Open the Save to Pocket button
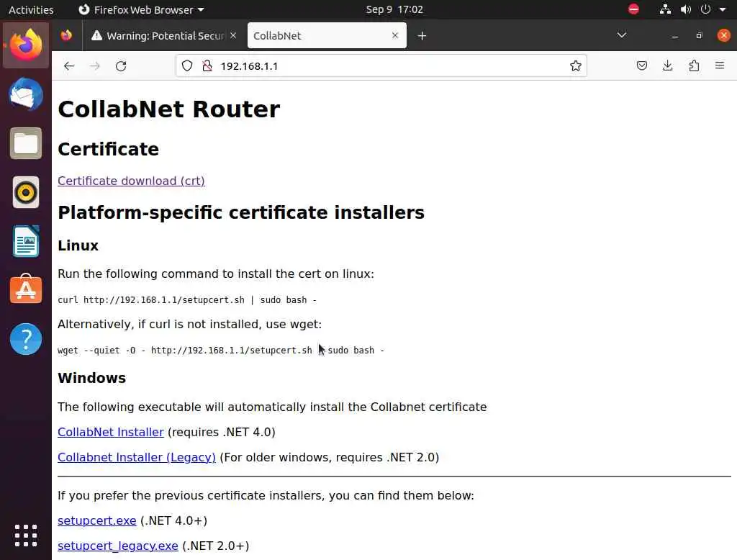Screen dimensions: 737x560 [641, 66]
